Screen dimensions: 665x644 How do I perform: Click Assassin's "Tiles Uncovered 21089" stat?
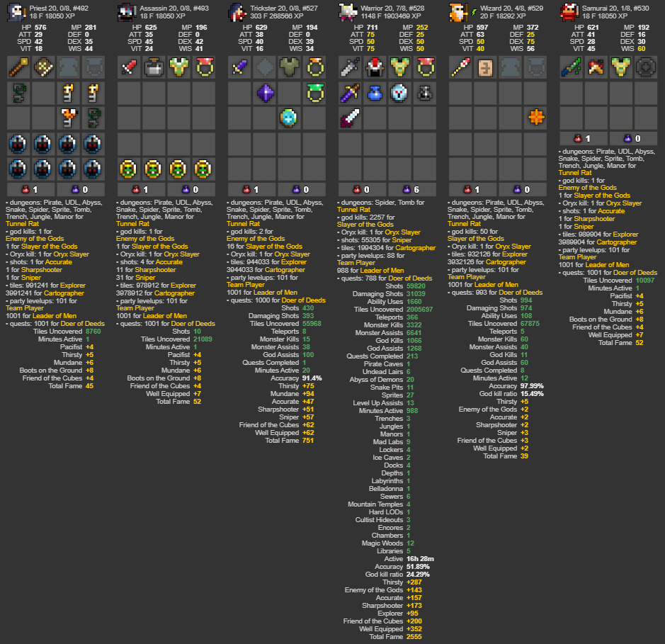pyautogui.click(x=176, y=339)
